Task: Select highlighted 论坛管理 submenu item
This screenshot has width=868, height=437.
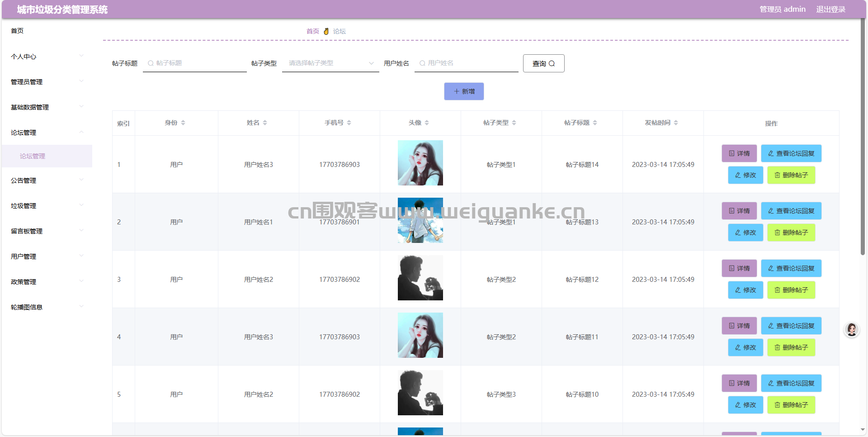Action: point(47,156)
